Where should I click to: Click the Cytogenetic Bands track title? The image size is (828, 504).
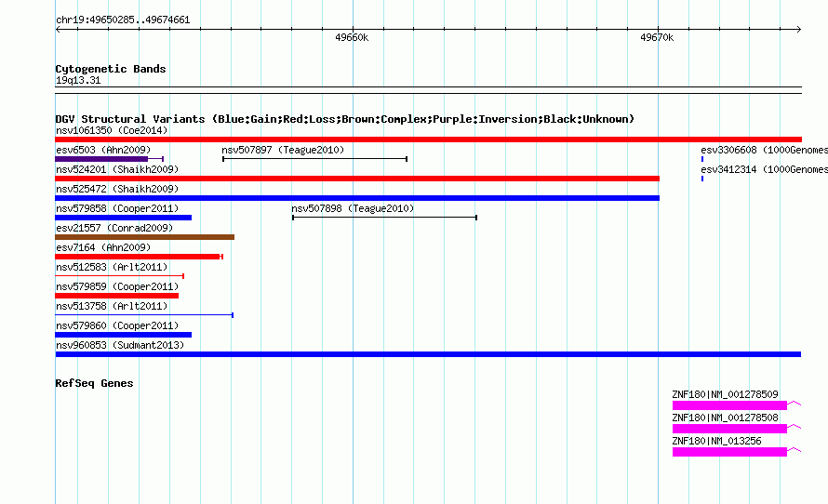(111, 69)
